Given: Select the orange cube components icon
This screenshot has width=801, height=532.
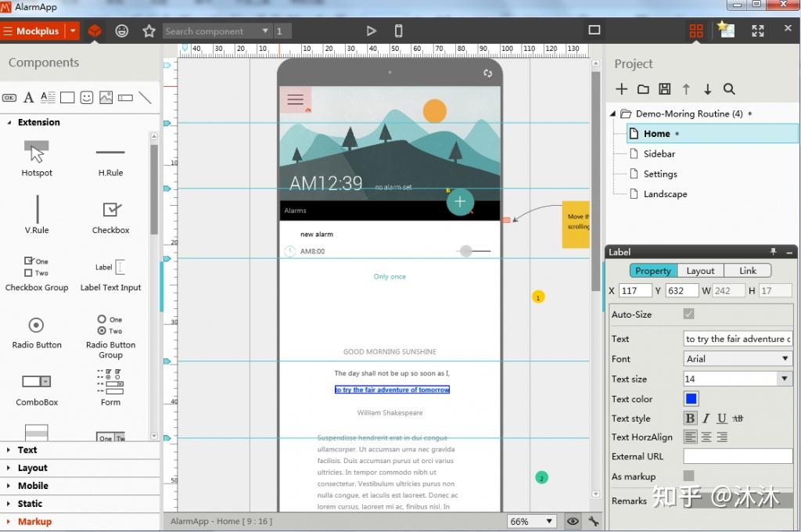Looking at the screenshot, I should click(x=95, y=31).
